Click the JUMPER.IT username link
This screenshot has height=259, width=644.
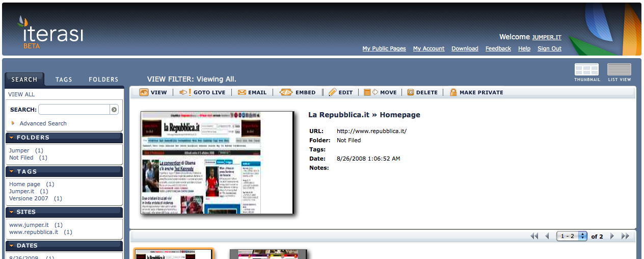pos(547,37)
